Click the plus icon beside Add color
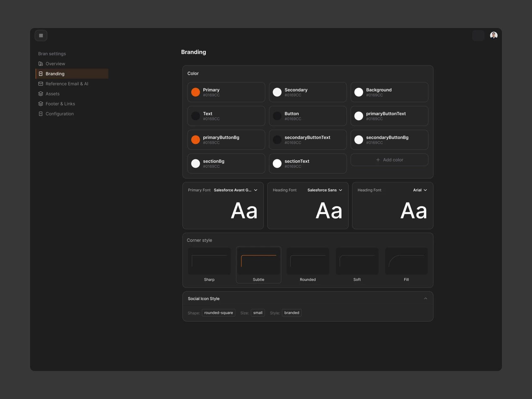532x399 pixels. (x=378, y=160)
